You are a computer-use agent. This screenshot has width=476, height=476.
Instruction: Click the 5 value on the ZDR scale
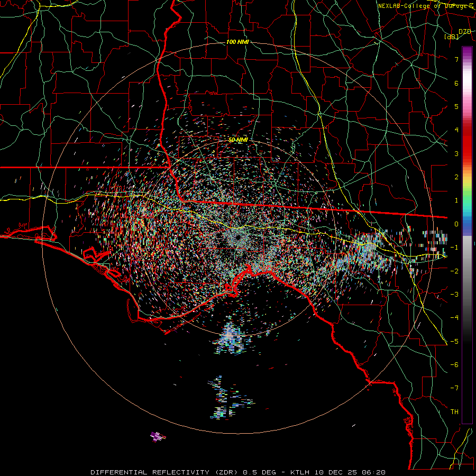click(456, 106)
